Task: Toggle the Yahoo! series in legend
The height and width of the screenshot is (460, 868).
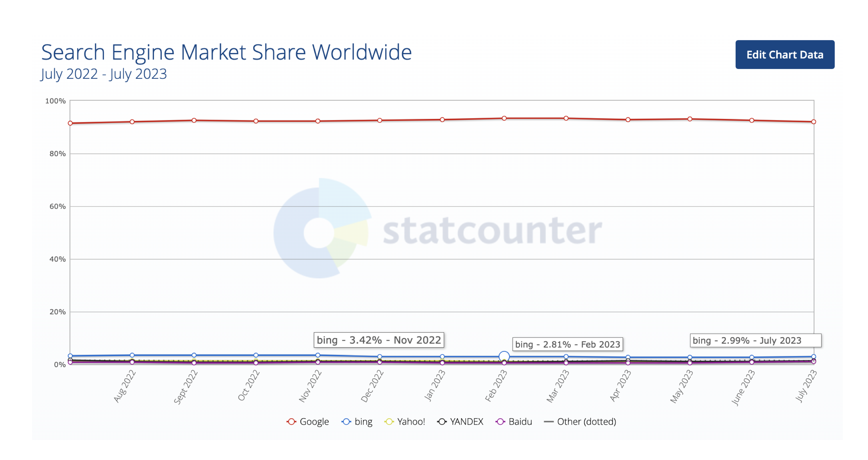Action: tap(405, 421)
